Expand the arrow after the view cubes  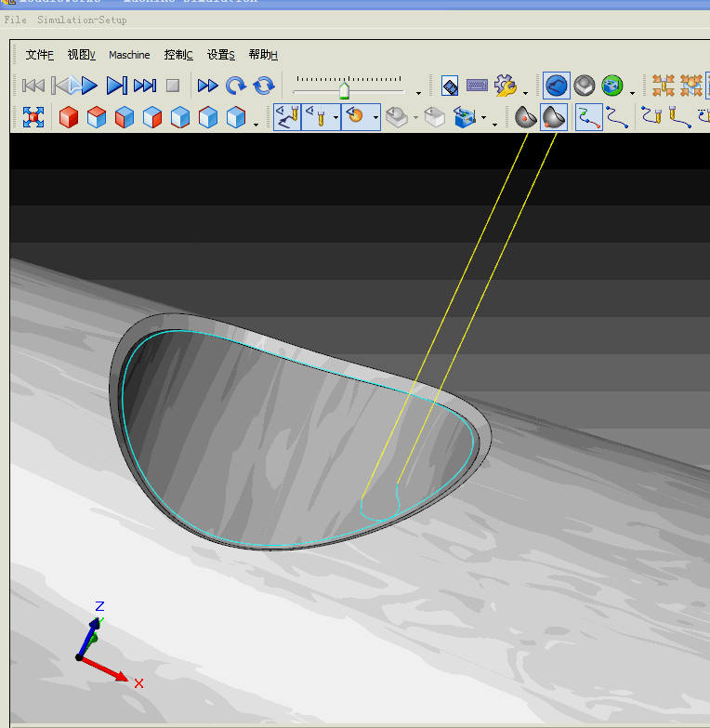(x=256, y=125)
